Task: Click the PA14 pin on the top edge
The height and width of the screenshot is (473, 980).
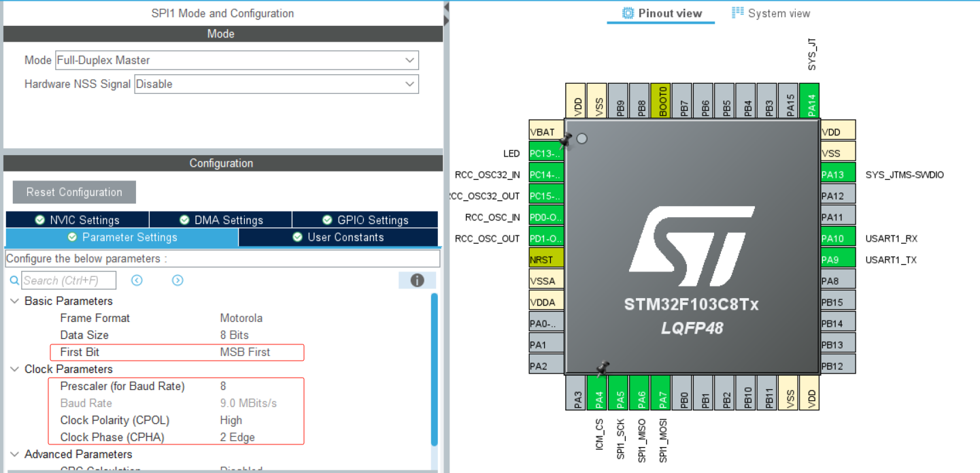Action: click(x=809, y=101)
